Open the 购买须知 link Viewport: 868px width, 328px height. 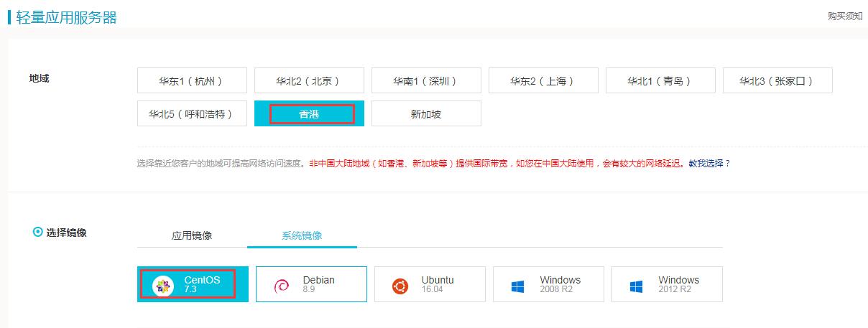coord(844,16)
